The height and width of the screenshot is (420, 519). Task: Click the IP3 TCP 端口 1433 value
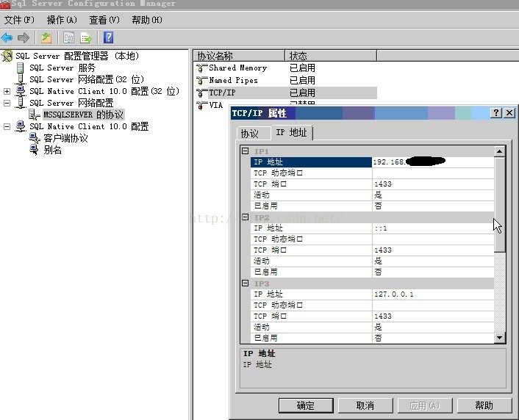tap(433, 316)
